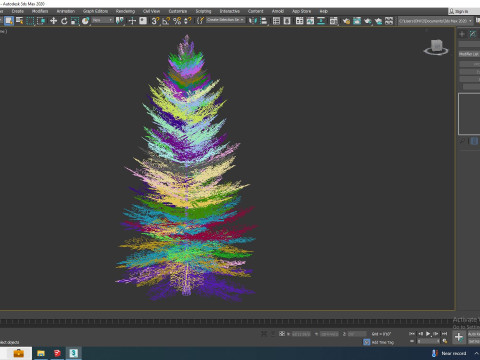Click Edit Named Selection Sets icon
480x360 pixels.
(x=200, y=21)
